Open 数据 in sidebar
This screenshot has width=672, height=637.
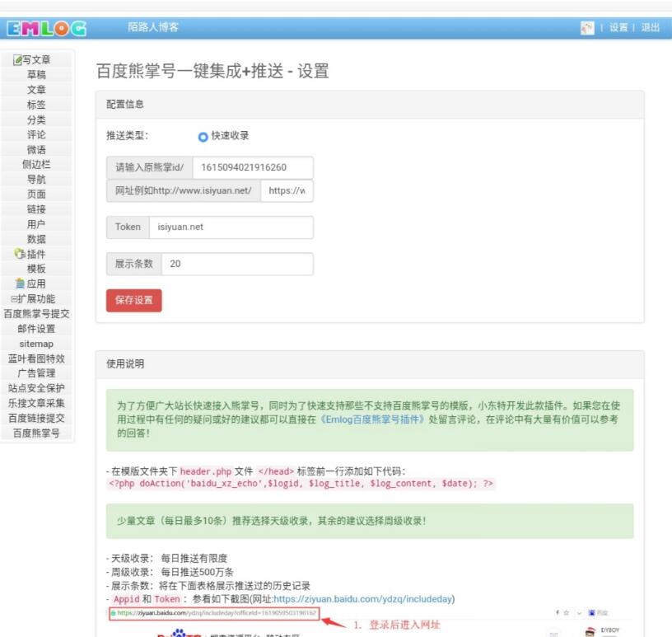point(36,239)
